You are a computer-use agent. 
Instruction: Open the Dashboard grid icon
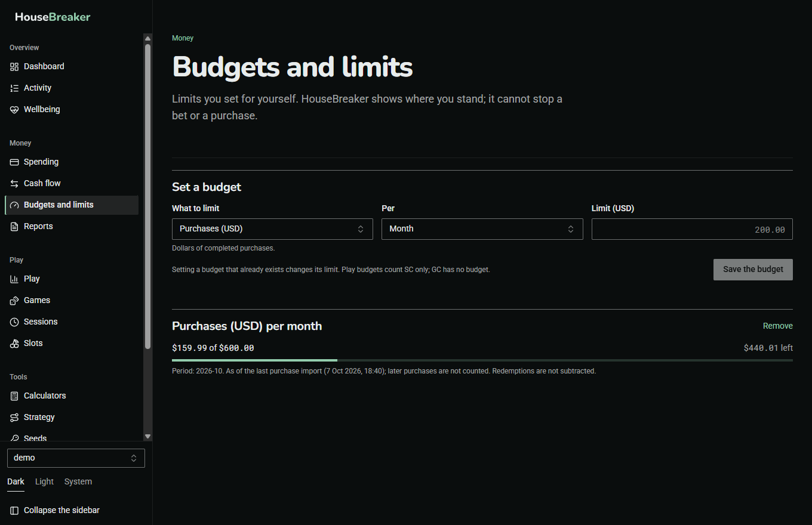click(x=14, y=66)
